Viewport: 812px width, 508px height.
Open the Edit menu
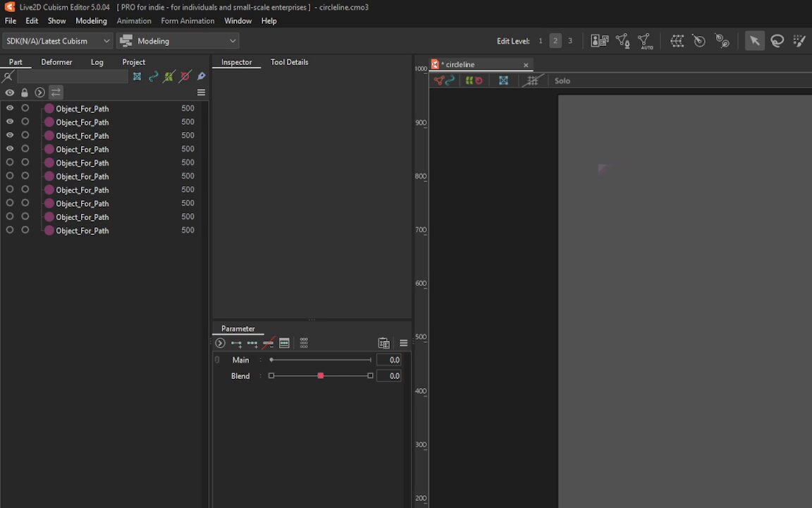click(x=32, y=20)
